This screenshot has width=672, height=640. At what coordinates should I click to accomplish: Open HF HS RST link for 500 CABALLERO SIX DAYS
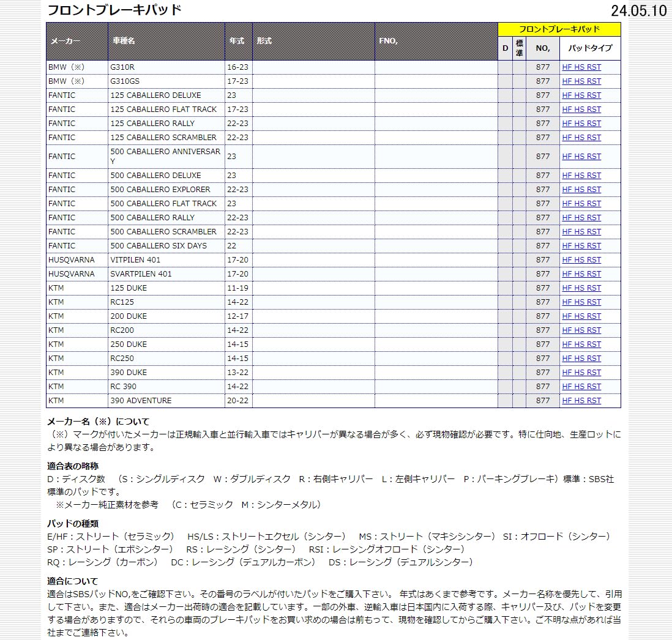581,246
